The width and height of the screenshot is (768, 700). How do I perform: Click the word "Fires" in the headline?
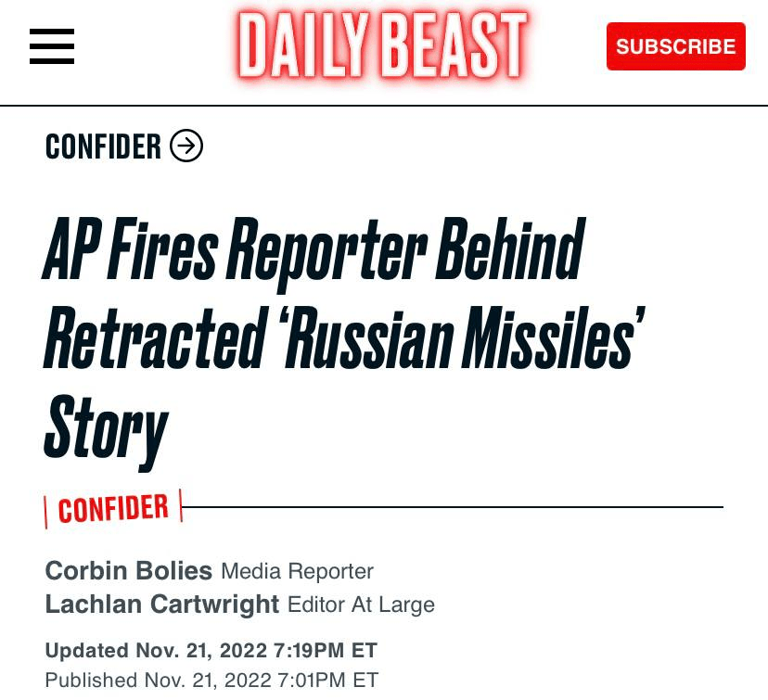[163, 249]
